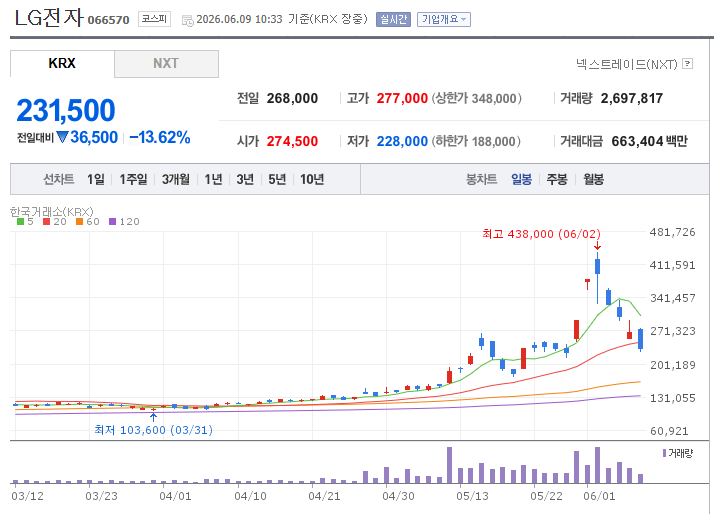Click the open price 274,500
Screen dimensions: 714x514
(x=292, y=141)
